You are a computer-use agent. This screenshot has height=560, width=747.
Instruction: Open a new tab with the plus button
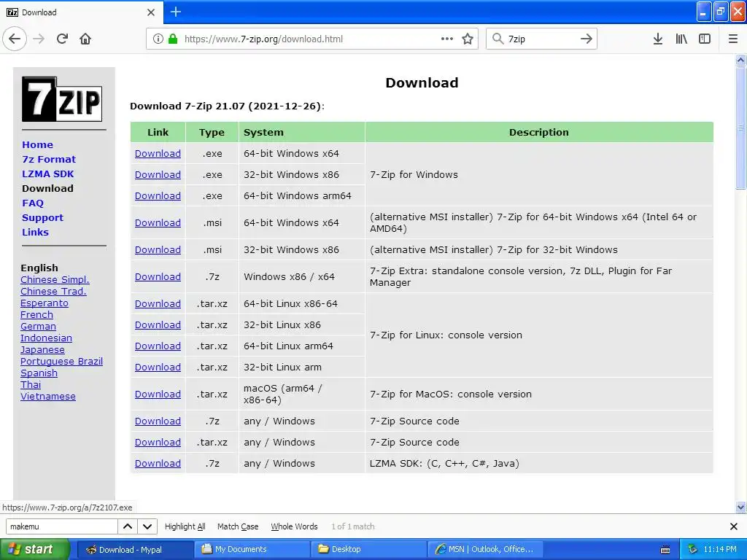click(x=176, y=12)
